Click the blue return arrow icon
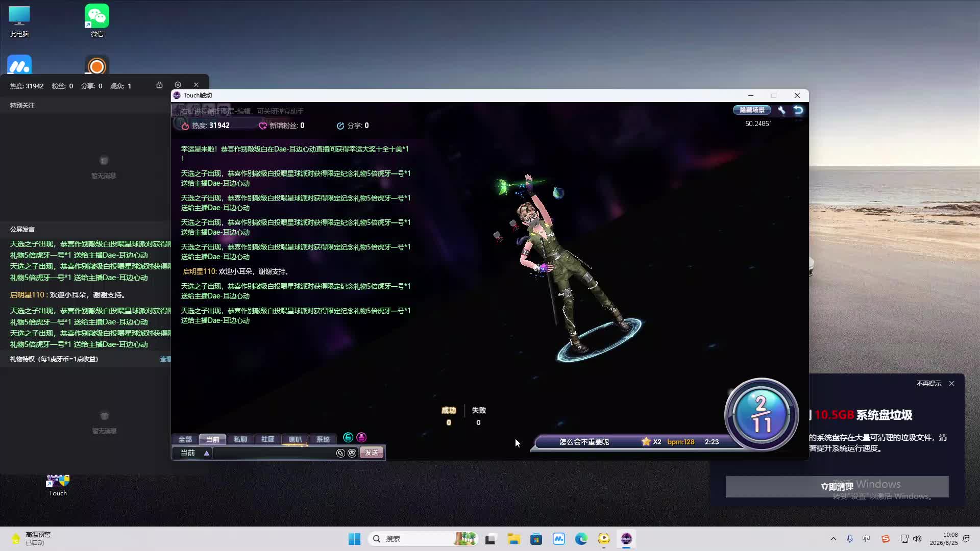The width and height of the screenshot is (980, 551). tap(798, 110)
